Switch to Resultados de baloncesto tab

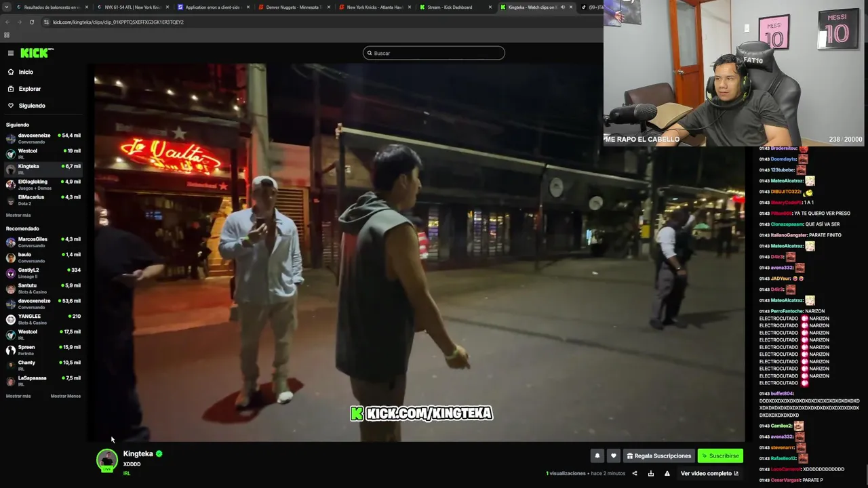[x=52, y=7]
